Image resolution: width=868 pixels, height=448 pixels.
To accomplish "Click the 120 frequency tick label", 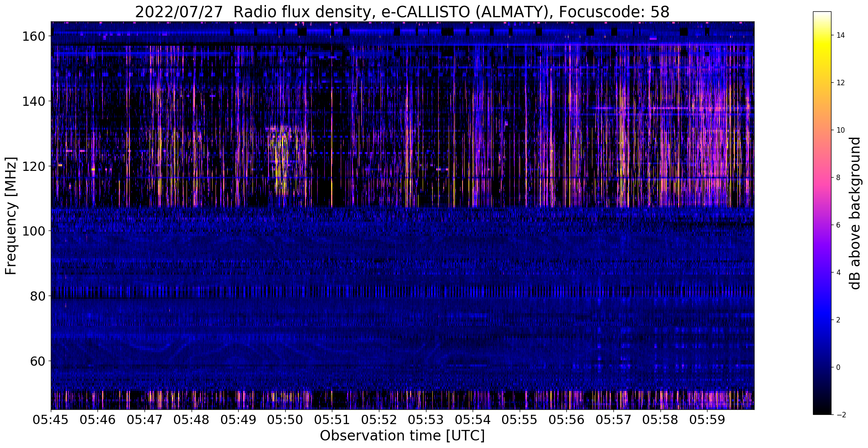I will (33, 166).
